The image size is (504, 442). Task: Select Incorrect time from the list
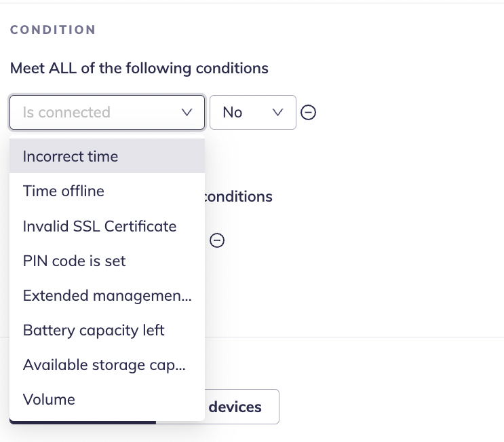coord(71,156)
